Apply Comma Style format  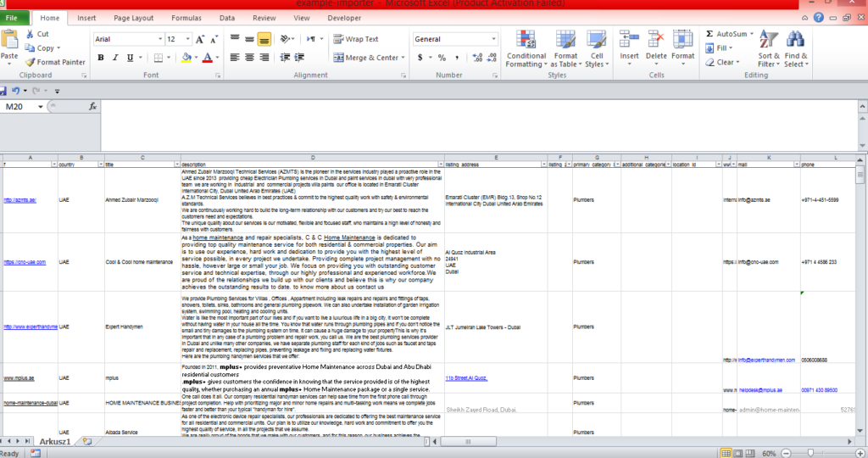(457, 57)
